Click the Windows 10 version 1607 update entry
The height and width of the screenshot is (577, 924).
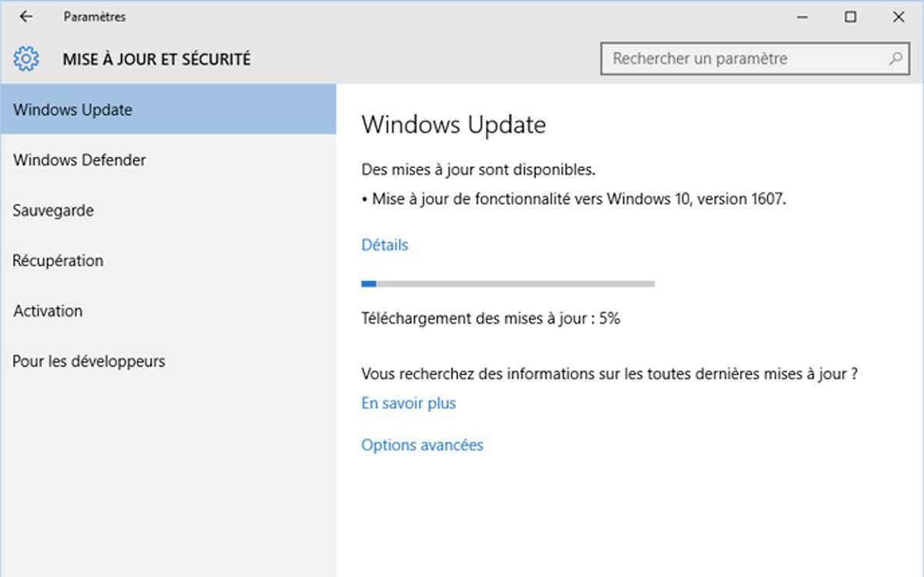[x=574, y=199]
